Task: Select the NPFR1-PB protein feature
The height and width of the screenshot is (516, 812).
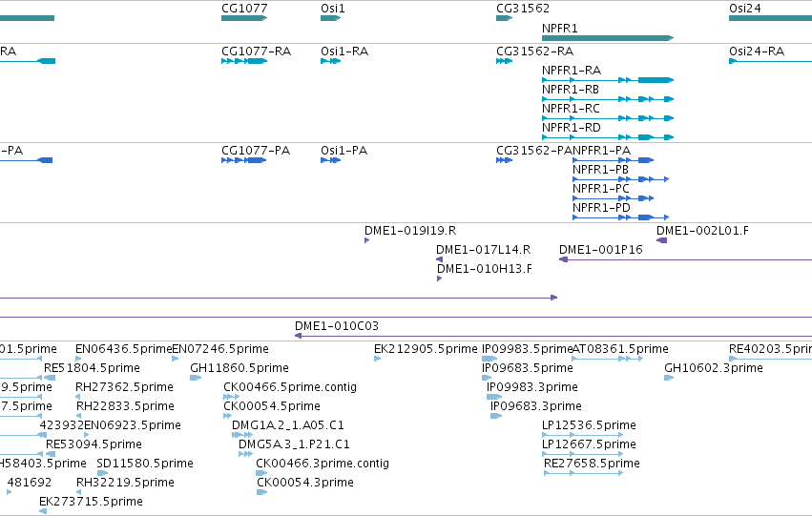Action: pyautogui.click(x=620, y=179)
